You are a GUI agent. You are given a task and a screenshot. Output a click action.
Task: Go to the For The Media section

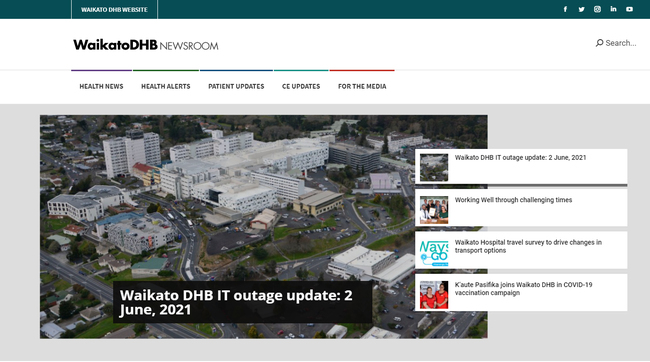(362, 86)
